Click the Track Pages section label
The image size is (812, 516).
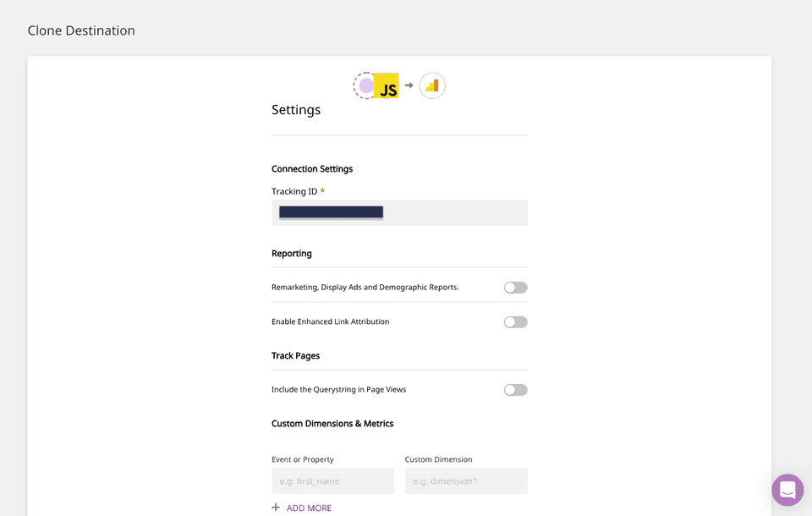click(x=295, y=355)
